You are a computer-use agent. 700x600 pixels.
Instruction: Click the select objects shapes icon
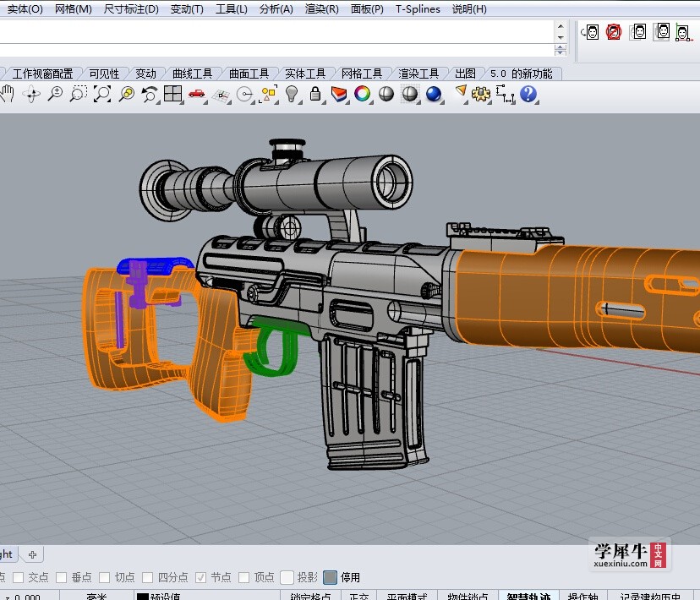coord(268,94)
